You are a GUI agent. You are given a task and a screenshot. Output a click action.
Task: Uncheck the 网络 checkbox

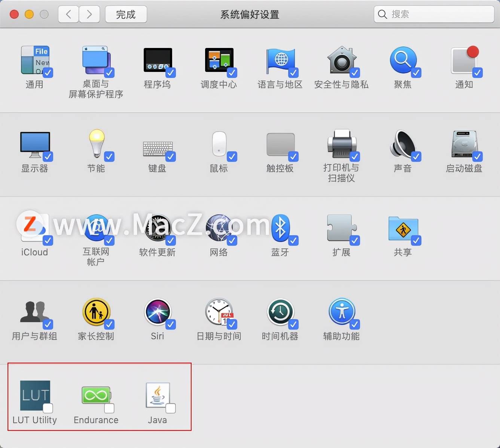coord(232,240)
